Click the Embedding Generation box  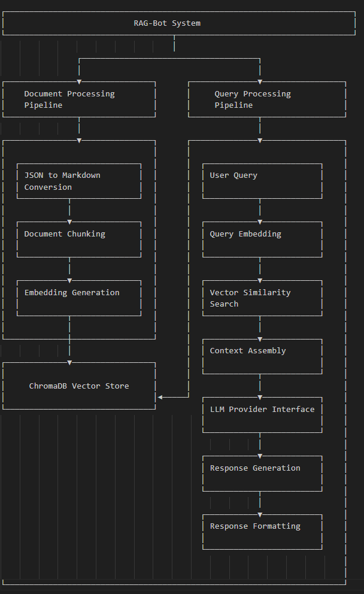point(79,298)
